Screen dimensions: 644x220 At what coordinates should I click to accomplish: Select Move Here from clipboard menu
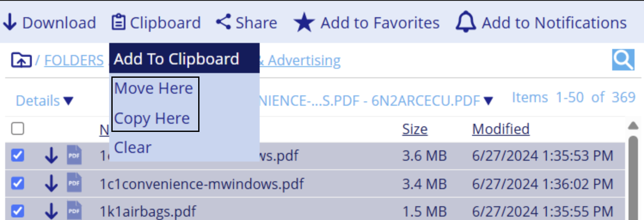(153, 89)
